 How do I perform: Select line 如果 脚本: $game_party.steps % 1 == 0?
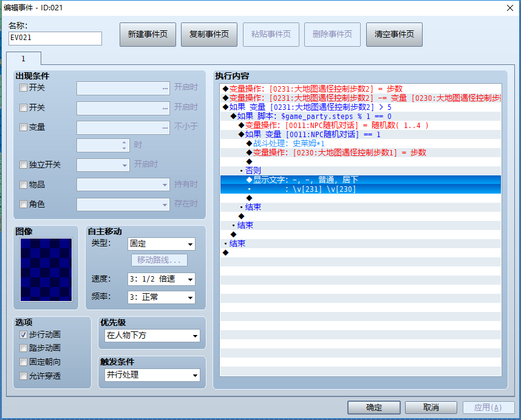click(x=361, y=116)
